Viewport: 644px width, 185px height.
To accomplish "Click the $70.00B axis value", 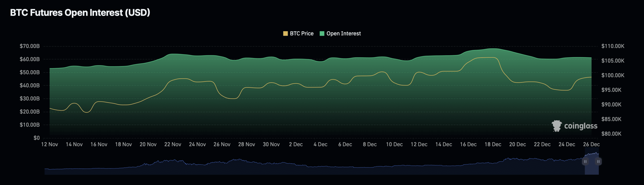I will 30,46.
